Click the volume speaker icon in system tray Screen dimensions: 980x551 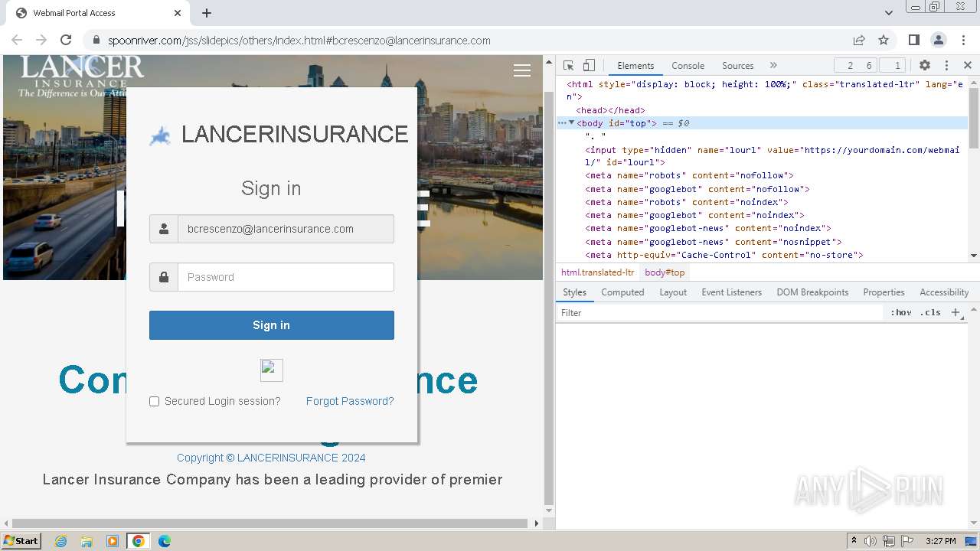(x=871, y=541)
